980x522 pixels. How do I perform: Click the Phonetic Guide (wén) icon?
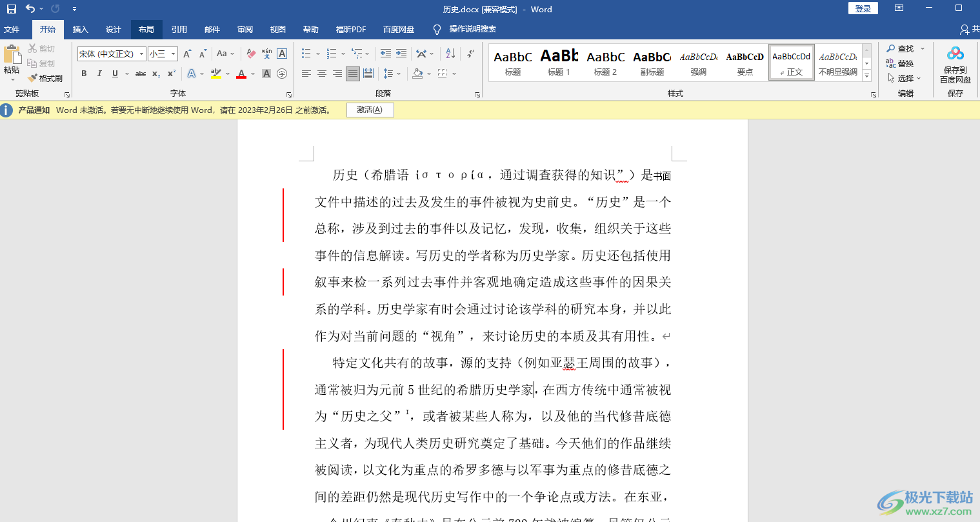pyautogui.click(x=266, y=54)
